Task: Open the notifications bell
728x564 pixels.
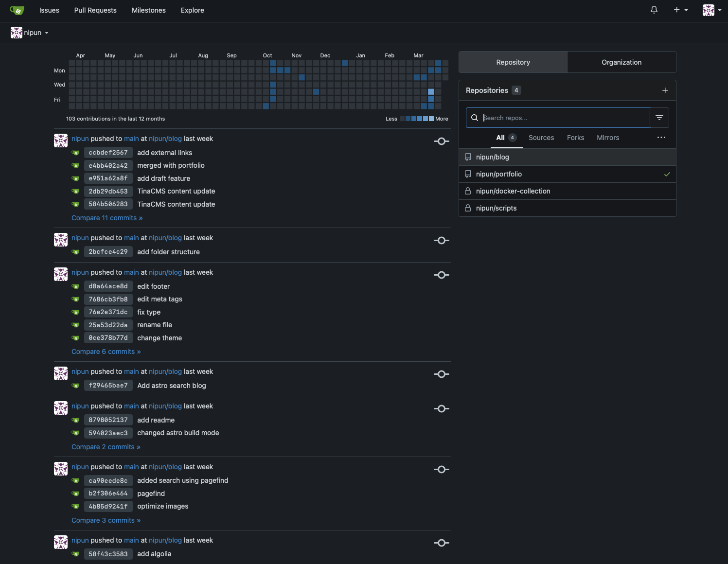Action: click(654, 10)
